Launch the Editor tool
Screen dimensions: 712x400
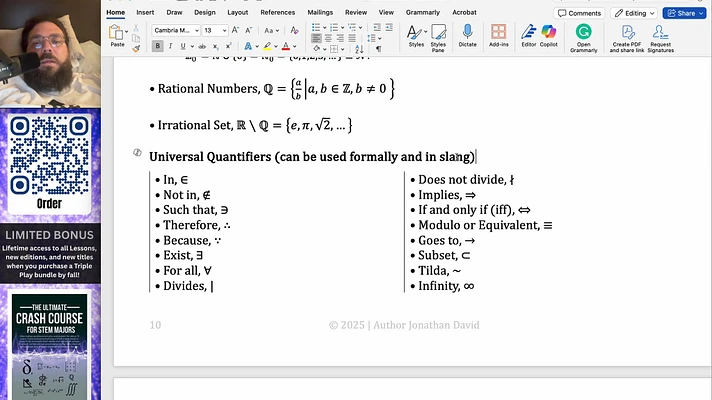[x=529, y=36]
